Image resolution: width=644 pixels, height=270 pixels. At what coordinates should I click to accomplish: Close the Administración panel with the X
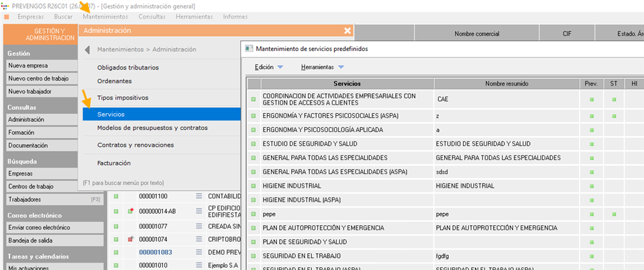(347, 30)
